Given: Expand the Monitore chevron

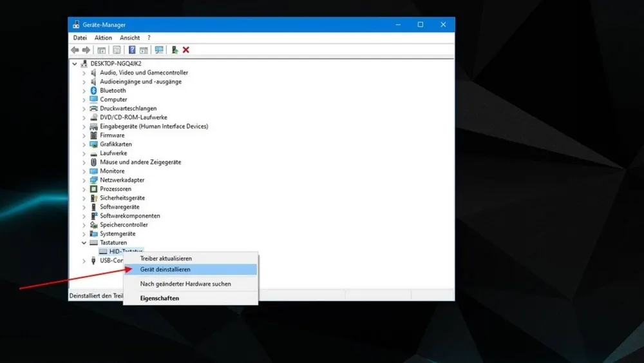Looking at the screenshot, I should (84, 172).
